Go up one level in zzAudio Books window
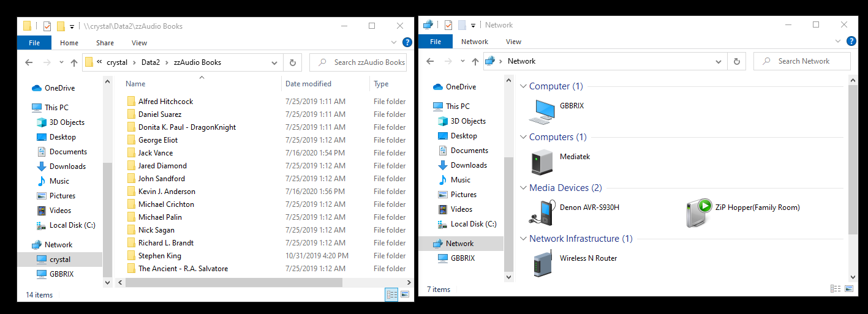 pyautogui.click(x=74, y=62)
